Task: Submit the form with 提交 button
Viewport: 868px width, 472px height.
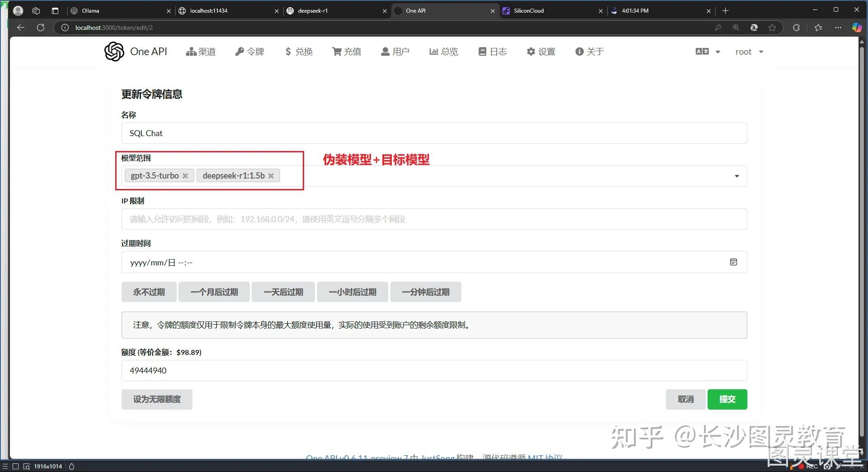Action: click(x=727, y=399)
